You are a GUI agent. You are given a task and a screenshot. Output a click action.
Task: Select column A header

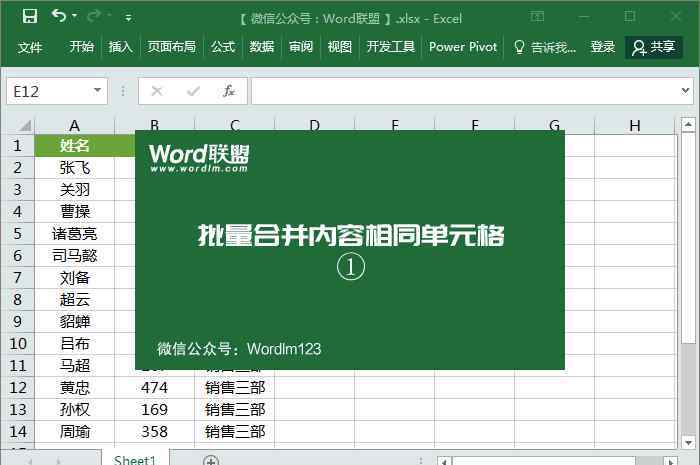pos(75,125)
